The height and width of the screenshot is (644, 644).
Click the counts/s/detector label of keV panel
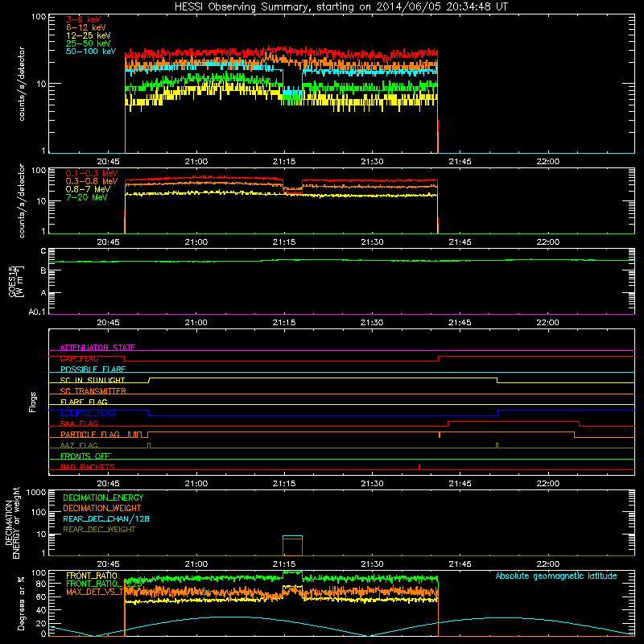(22, 84)
